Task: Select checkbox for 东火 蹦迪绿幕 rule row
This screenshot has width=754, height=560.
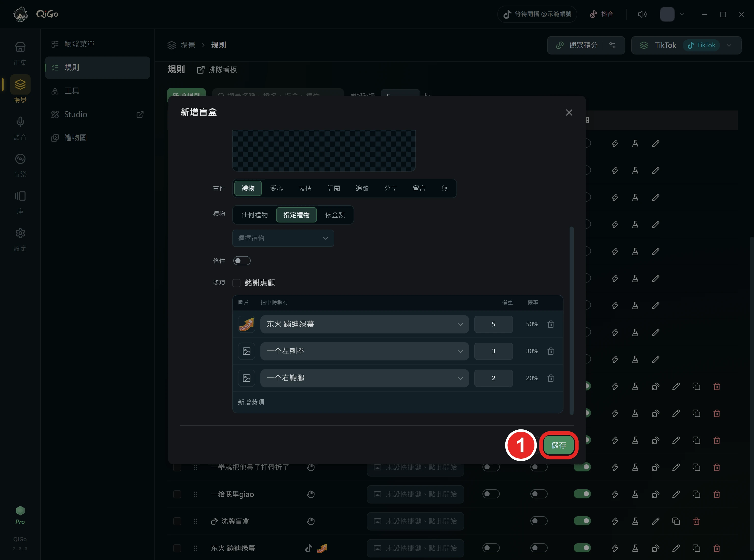Action: click(177, 548)
